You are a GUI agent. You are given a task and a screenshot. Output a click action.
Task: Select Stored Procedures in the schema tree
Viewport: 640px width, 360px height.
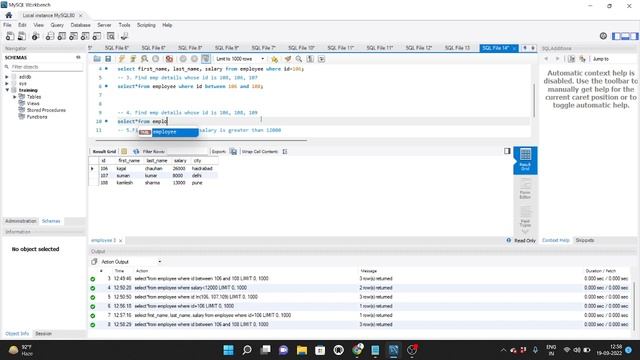(x=46, y=110)
